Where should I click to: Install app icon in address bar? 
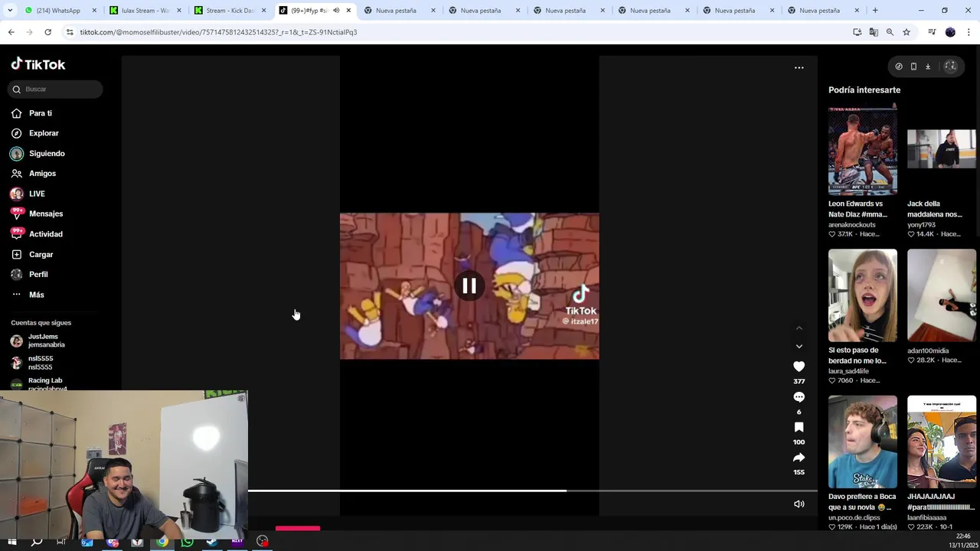click(857, 32)
